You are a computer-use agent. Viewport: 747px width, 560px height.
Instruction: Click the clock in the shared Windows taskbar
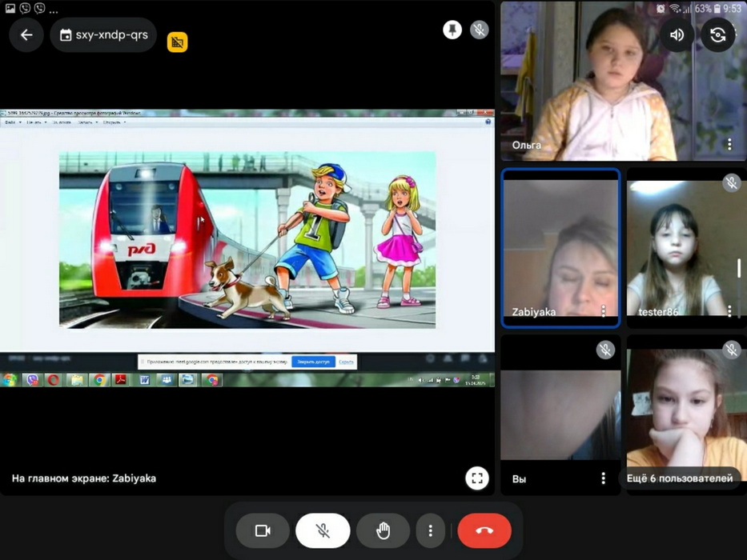pos(476,380)
